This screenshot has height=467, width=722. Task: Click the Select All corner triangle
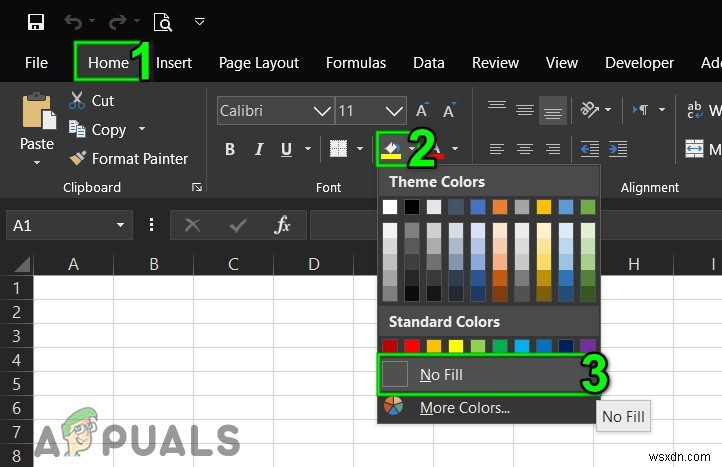[x=22, y=264]
